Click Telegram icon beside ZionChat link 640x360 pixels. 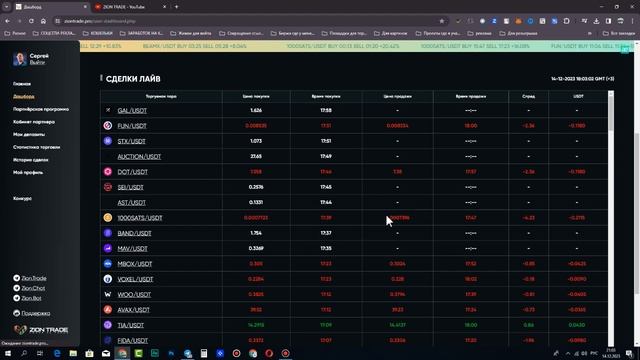pos(16,288)
